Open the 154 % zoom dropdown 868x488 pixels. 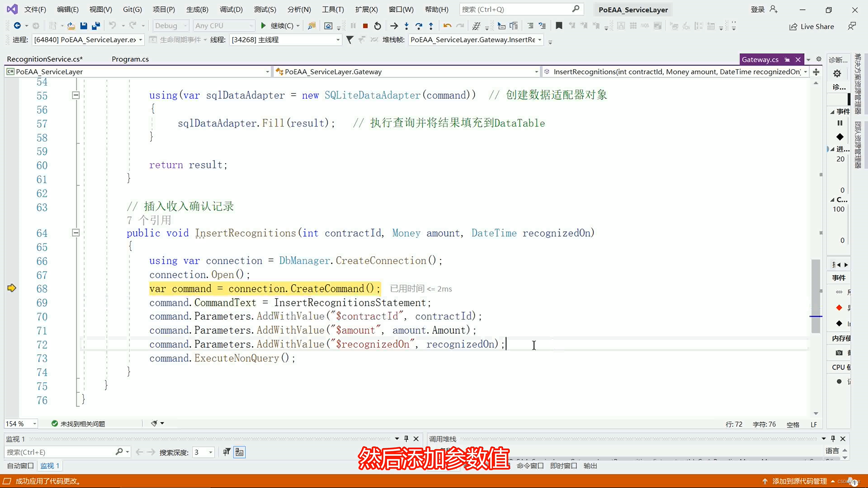coord(34,424)
